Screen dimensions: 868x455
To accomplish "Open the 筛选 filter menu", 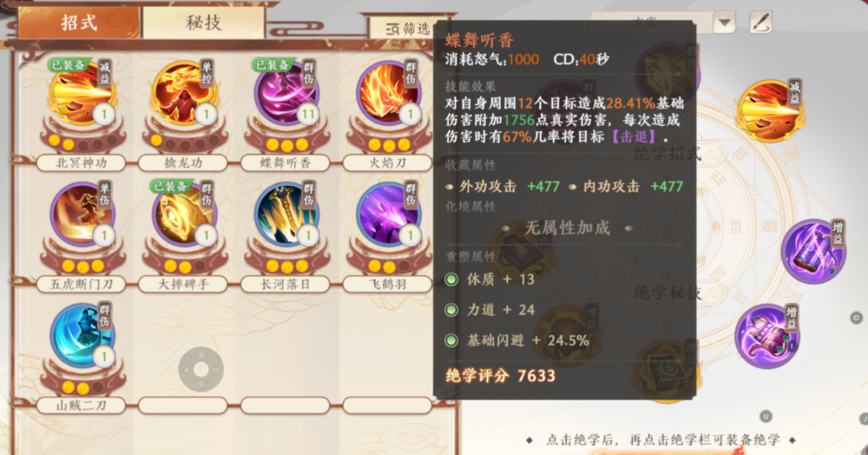I will (402, 28).
